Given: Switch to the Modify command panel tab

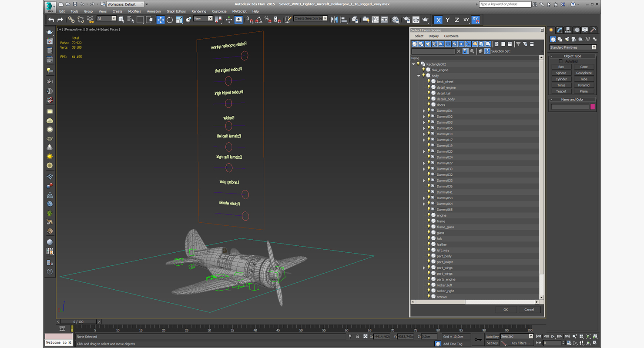Looking at the screenshot, I should pyautogui.click(x=560, y=30).
